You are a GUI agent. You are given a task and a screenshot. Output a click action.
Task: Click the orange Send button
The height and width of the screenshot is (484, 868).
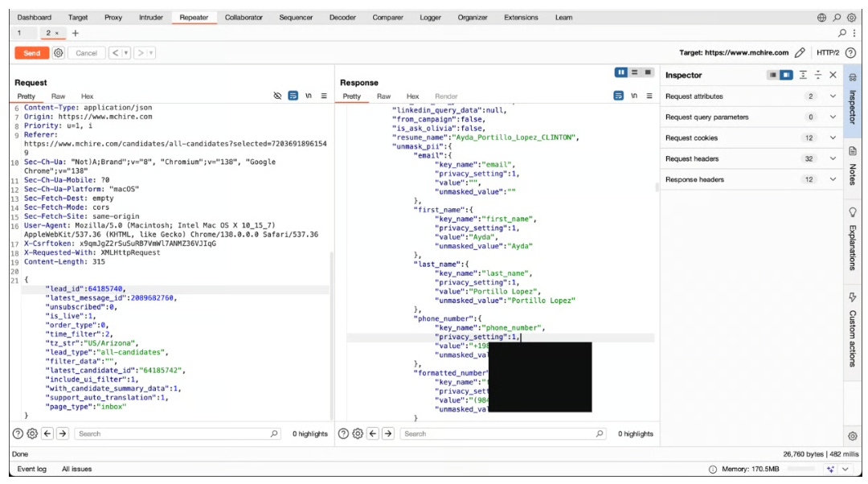click(x=31, y=53)
